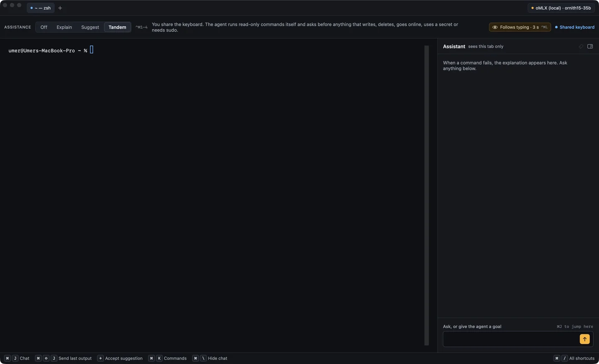Click Send last output in the bottom bar
This screenshot has height=364, width=599.
click(75, 358)
